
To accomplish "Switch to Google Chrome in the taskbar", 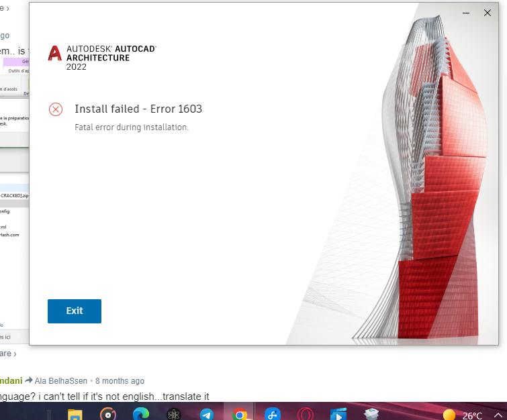I will 240,414.
